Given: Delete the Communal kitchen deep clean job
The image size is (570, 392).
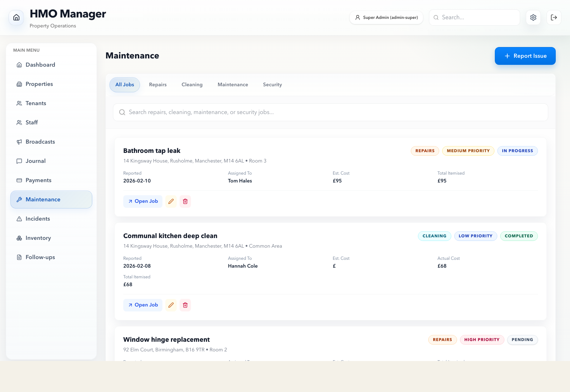Looking at the screenshot, I should 185,305.
